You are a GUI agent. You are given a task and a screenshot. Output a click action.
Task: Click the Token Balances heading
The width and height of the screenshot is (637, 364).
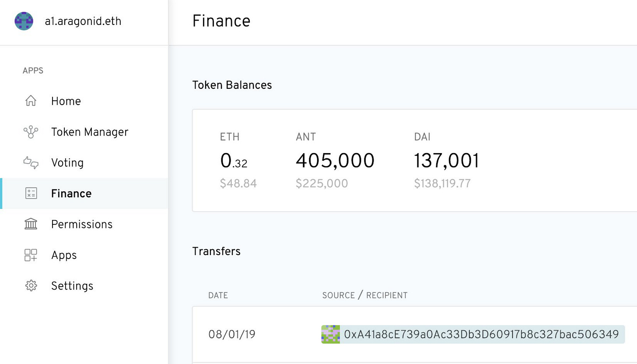(x=232, y=85)
